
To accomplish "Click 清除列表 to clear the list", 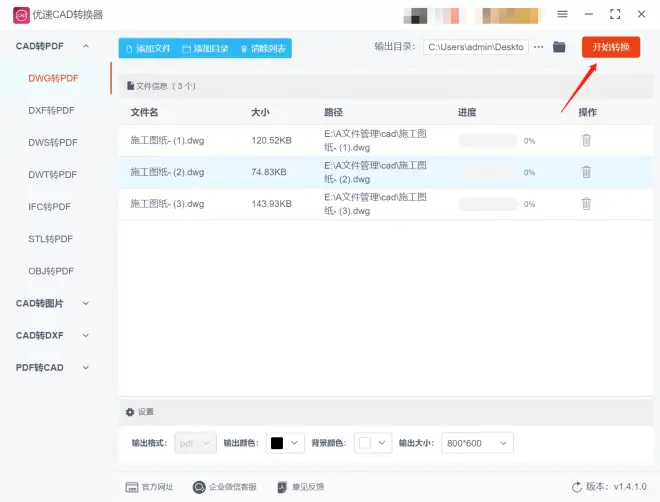I will (x=263, y=48).
